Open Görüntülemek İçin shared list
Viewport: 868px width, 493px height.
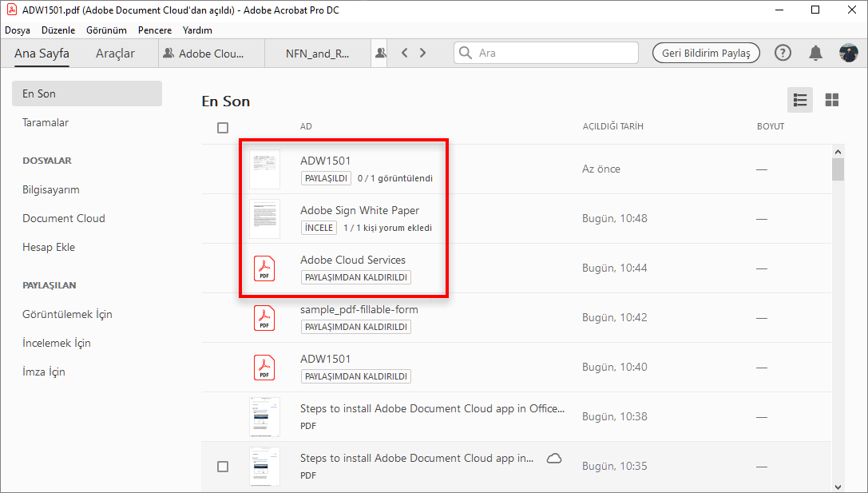67,314
